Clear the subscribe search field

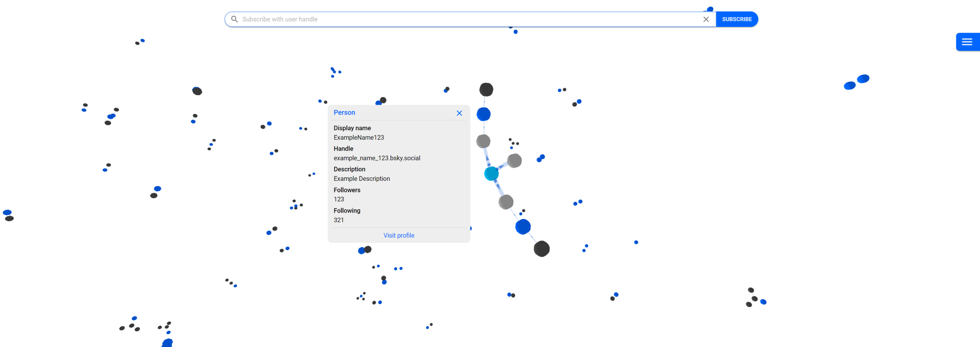pyautogui.click(x=706, y=19)
